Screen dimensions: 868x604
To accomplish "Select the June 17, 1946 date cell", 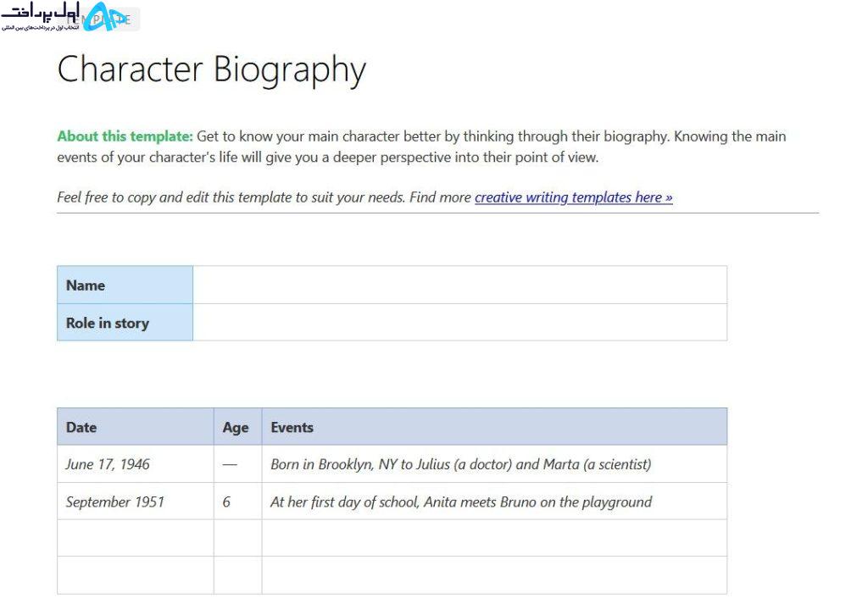I will pyautogui.click(x=136, y=464).
